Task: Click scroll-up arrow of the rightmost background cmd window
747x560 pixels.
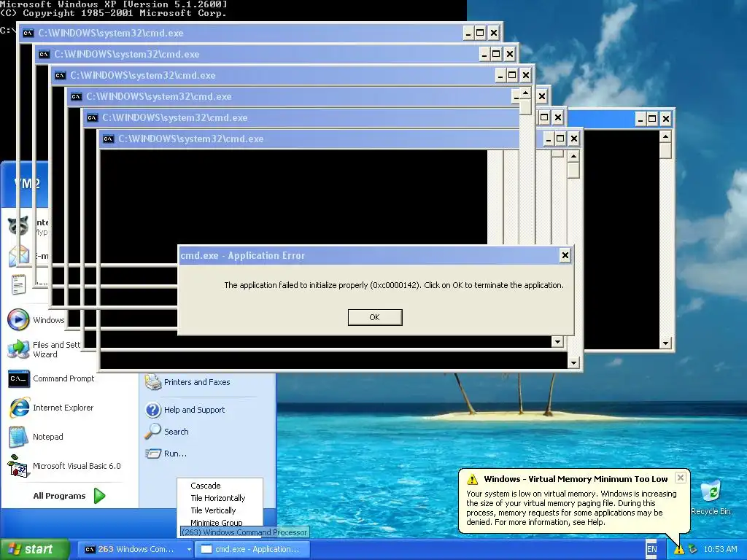Action: coord(665,137)
